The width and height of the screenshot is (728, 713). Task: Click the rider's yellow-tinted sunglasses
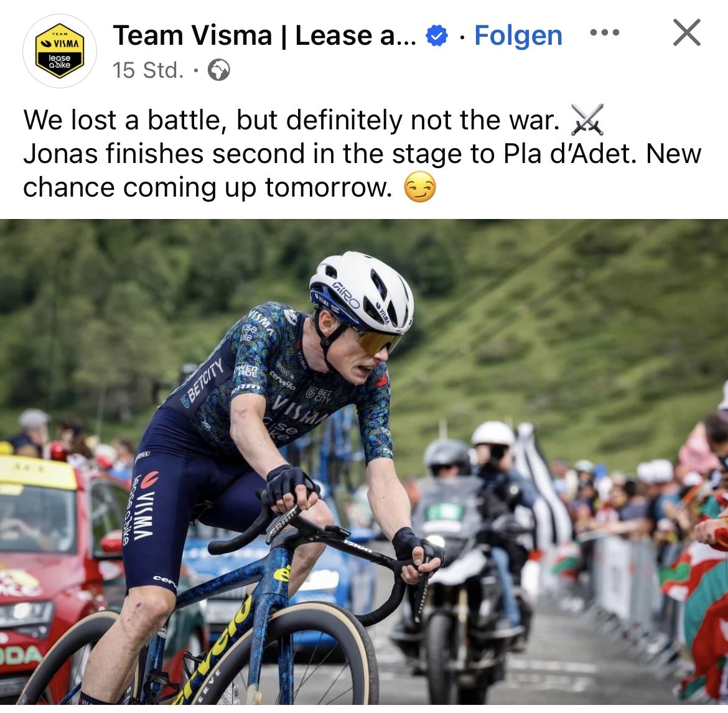(x=377, y=341)
